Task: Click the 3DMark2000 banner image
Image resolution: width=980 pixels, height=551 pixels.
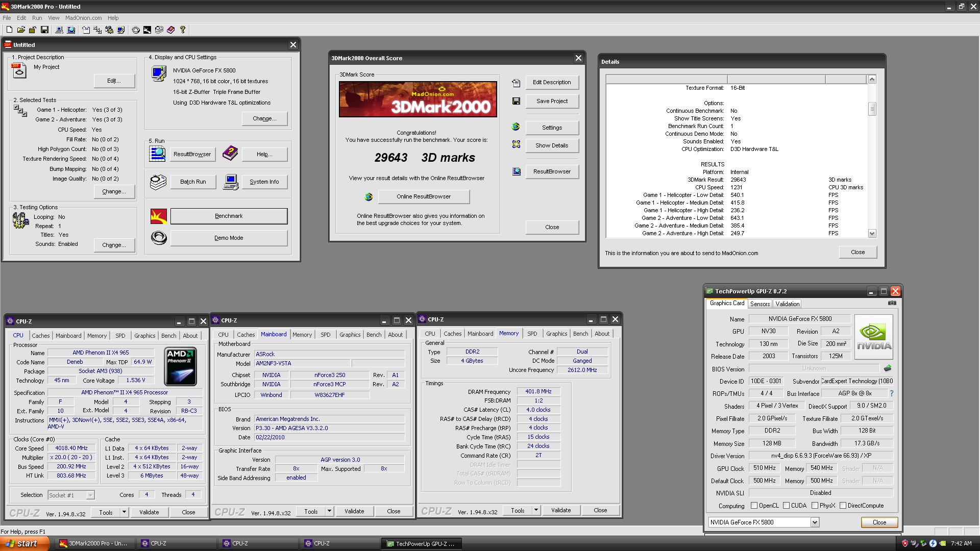Action: tap(418, 99)
